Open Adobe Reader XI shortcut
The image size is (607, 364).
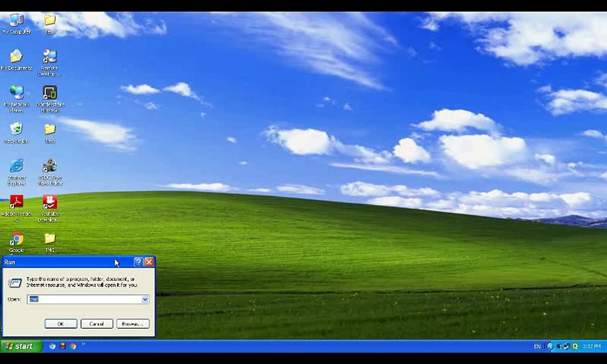16,208
